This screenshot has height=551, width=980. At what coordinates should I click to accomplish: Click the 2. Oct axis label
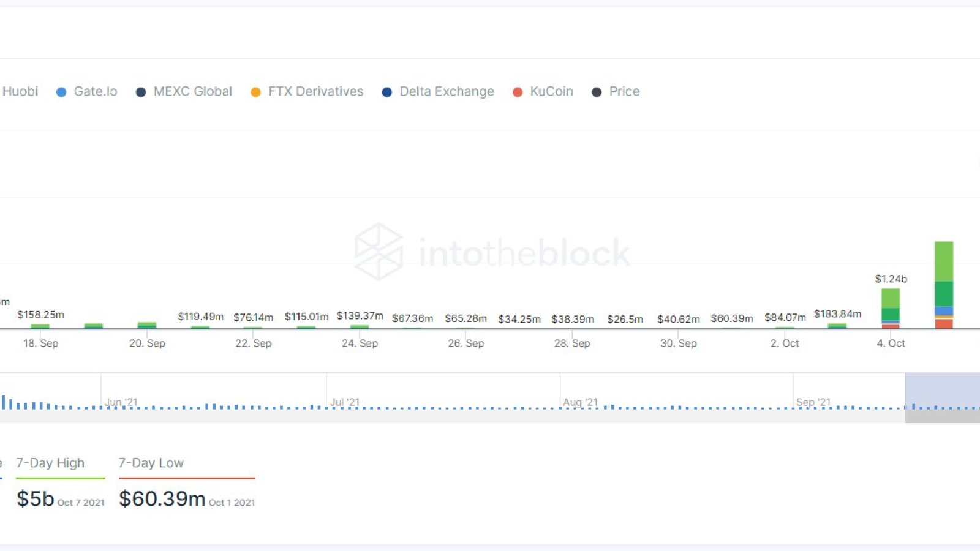click(785, 343)
